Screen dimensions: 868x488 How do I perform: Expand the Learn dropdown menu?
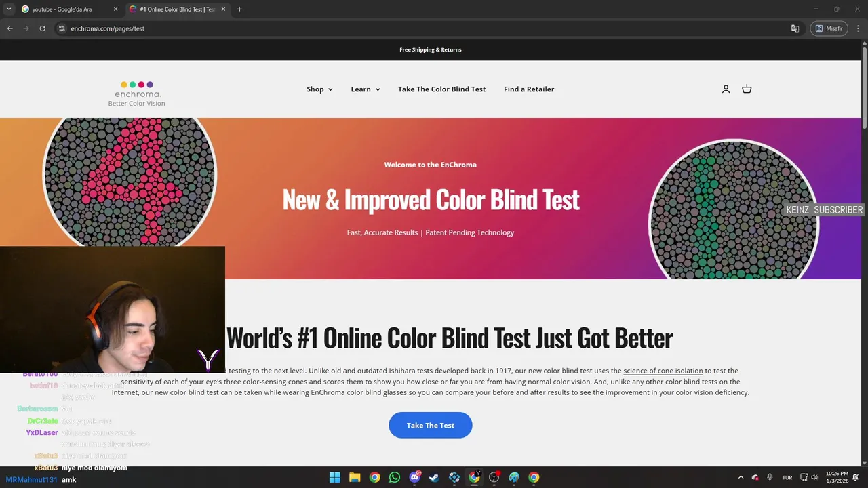tap(366, 89)
